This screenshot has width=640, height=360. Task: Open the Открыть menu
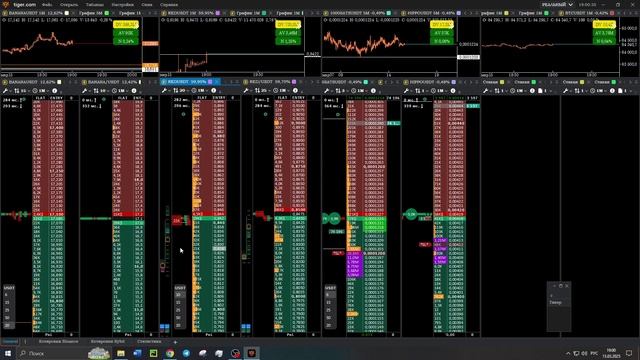click(x=69, y=4)
